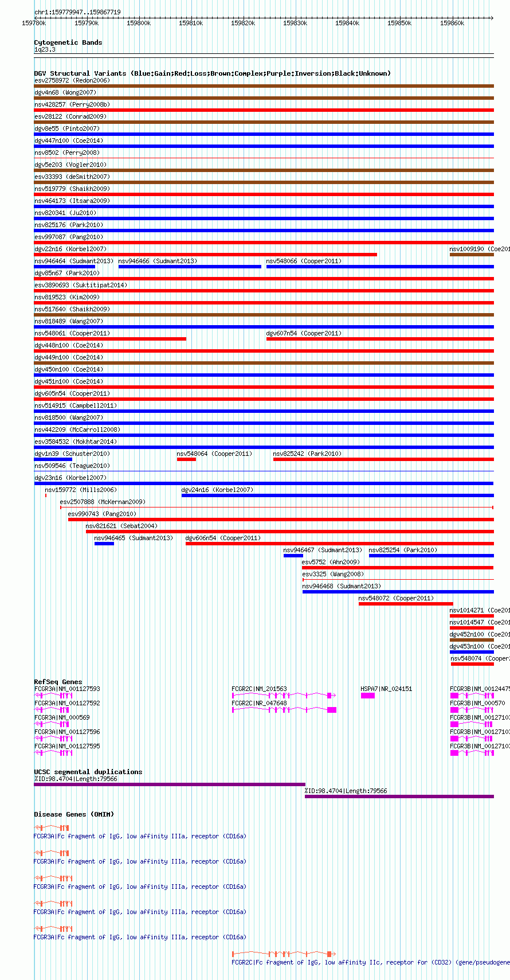510x980 pixels.
Task: Open variant nsv825254 (Park2010)
Action: click(403, 550)
